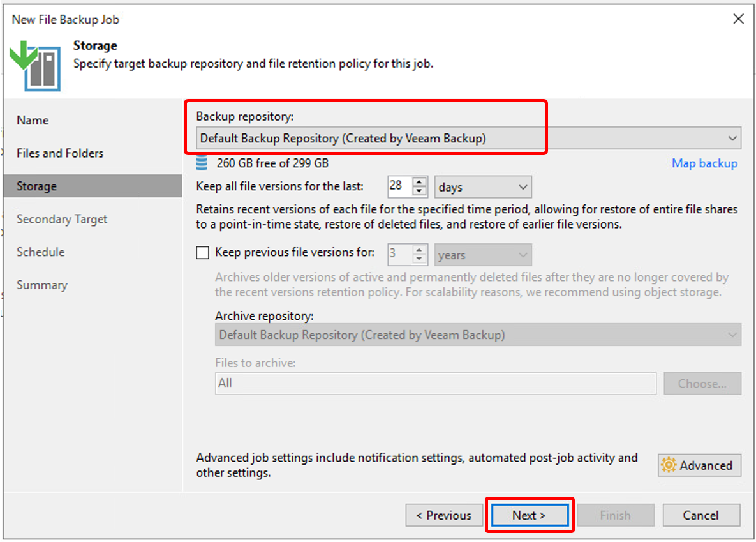Click the 'Archive repository:' label

point(264,316)
